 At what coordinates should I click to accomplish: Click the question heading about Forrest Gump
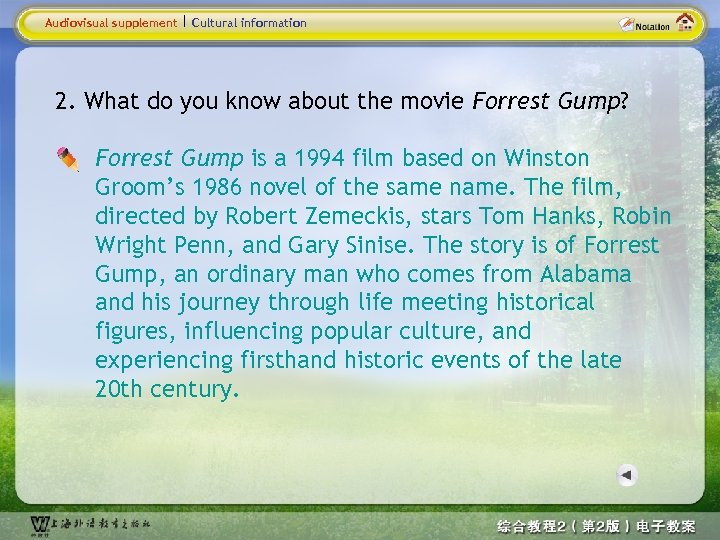(341, 101)
